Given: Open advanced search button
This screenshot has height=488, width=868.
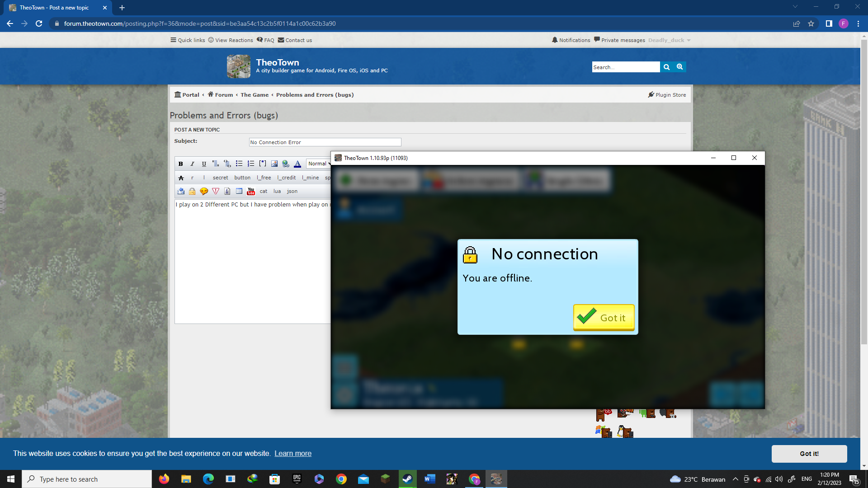Looking at the screenshot, I should pos(679,67).
